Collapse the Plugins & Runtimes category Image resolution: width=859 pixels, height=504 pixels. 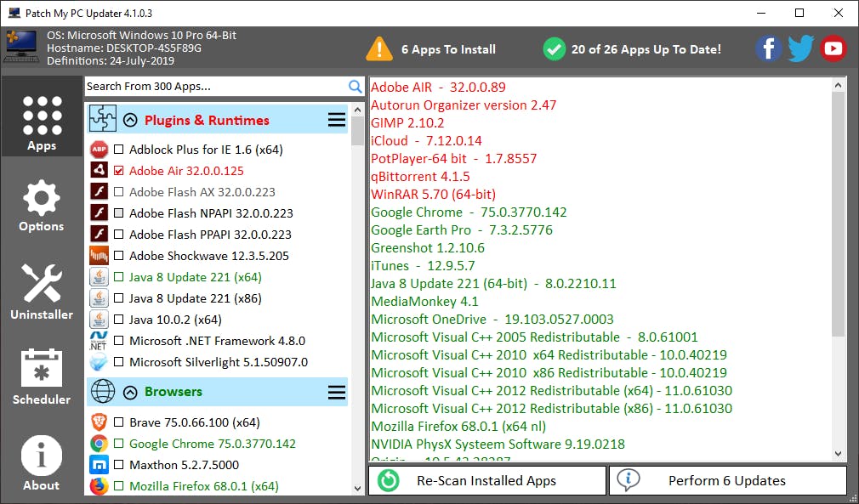coord(130,120)
